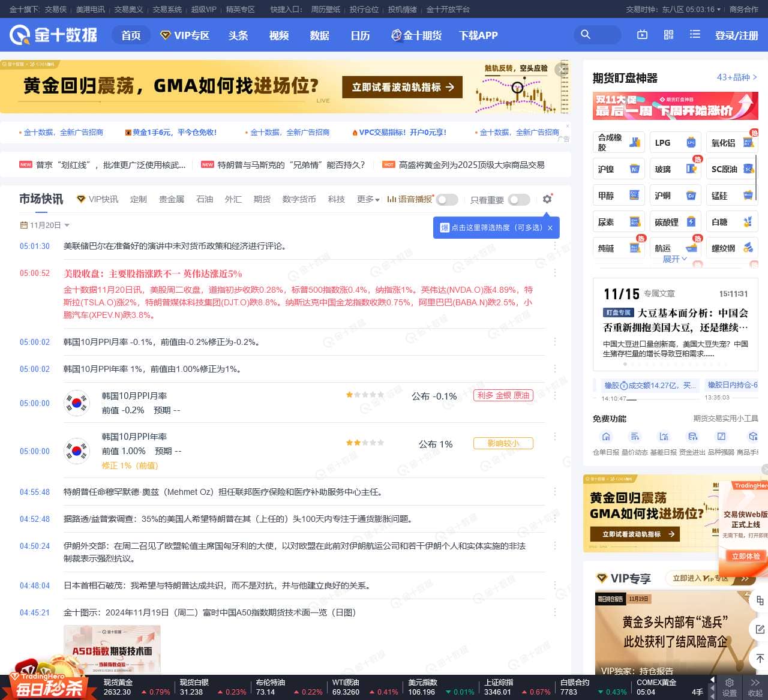Open the 11月20日 date picker dropdown

pyautogui.click(x=45, y=225)
